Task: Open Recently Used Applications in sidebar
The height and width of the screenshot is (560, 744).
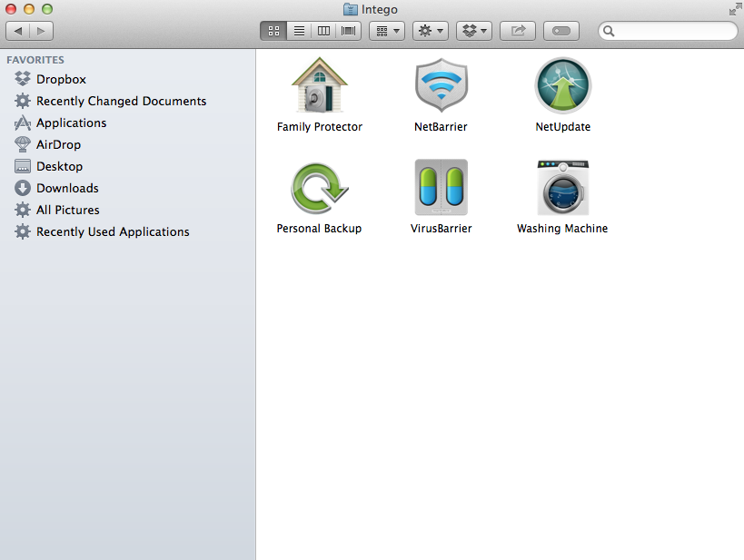Action: [113, 231]
